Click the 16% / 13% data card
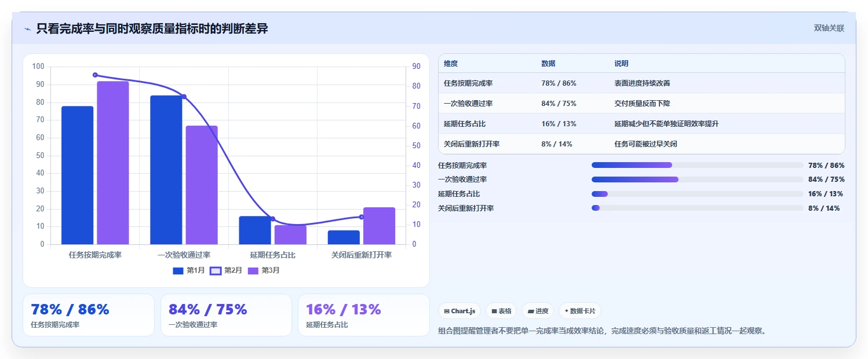This screenshot has height=359, width=868. (x=364, y=315)
